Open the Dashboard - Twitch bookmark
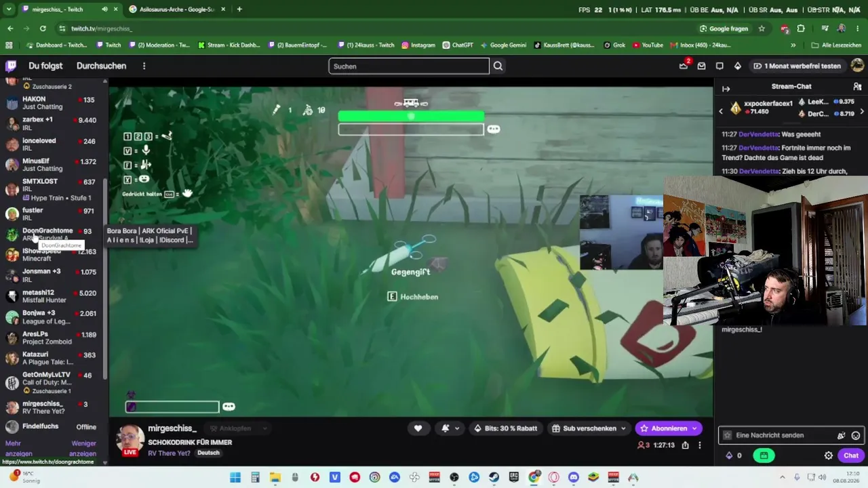 click(x=57, y=45)
